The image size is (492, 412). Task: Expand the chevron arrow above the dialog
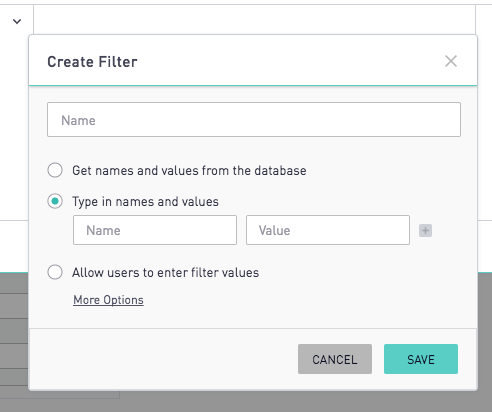17,22
